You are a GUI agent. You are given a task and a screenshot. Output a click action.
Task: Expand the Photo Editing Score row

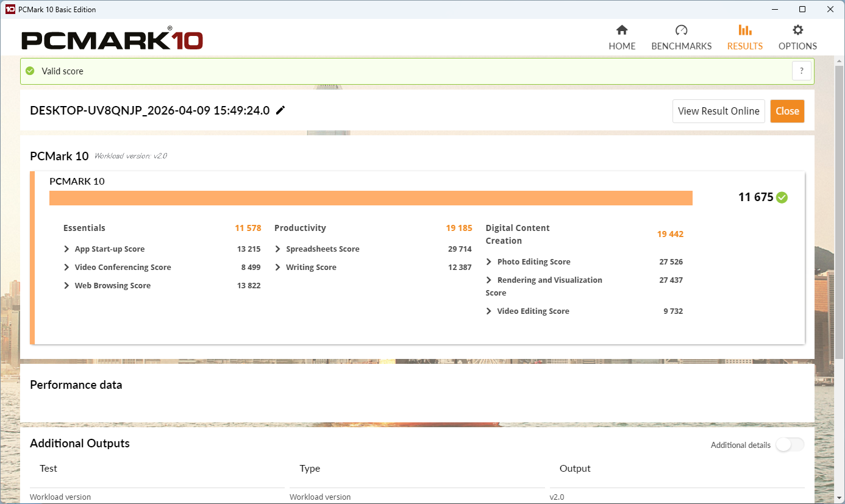[489, 261]
